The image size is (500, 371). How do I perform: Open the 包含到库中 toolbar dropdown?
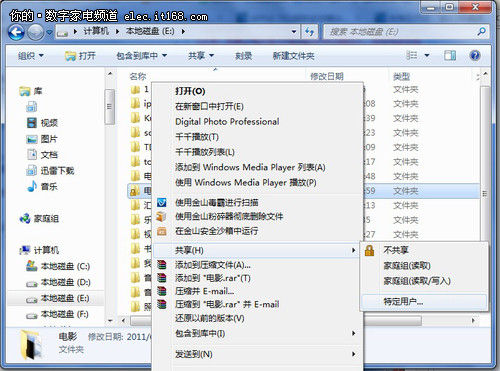[x=142, y=56]
